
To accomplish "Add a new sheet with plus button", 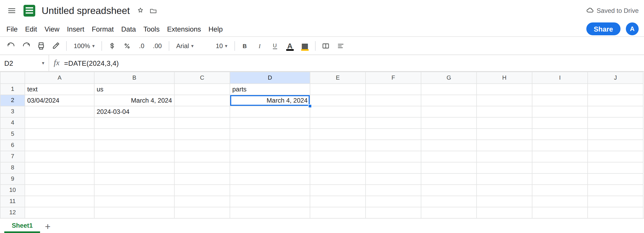I will pos(48,227).
